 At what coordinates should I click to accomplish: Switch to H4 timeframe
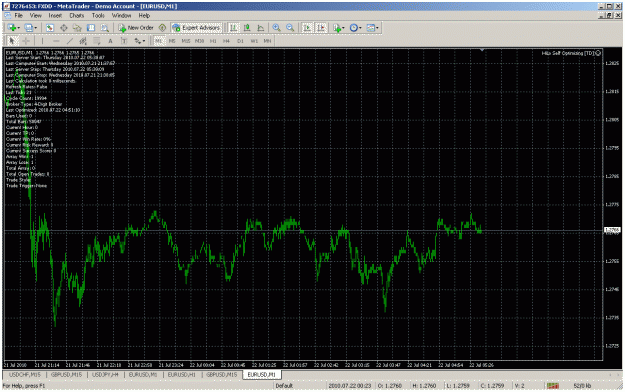click(226, 41)
